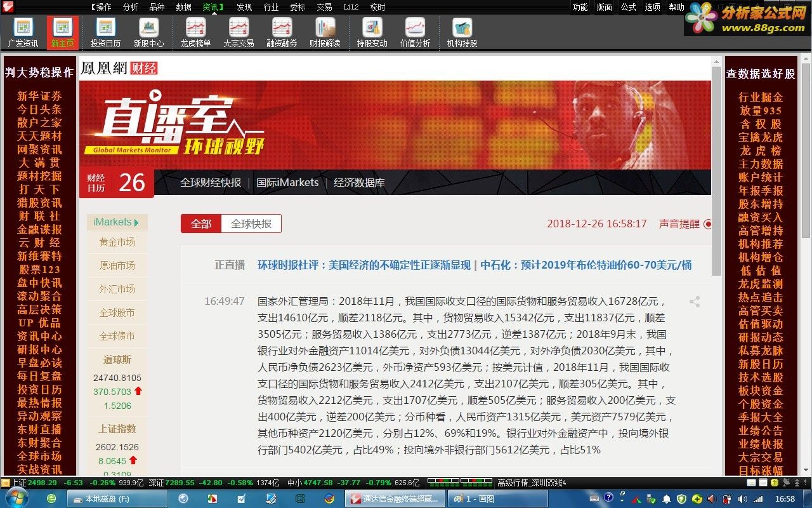This screenshot has height=508, width=812.
Task: Expand the iMarkets sidebar arrow
Action: point(136,222)
